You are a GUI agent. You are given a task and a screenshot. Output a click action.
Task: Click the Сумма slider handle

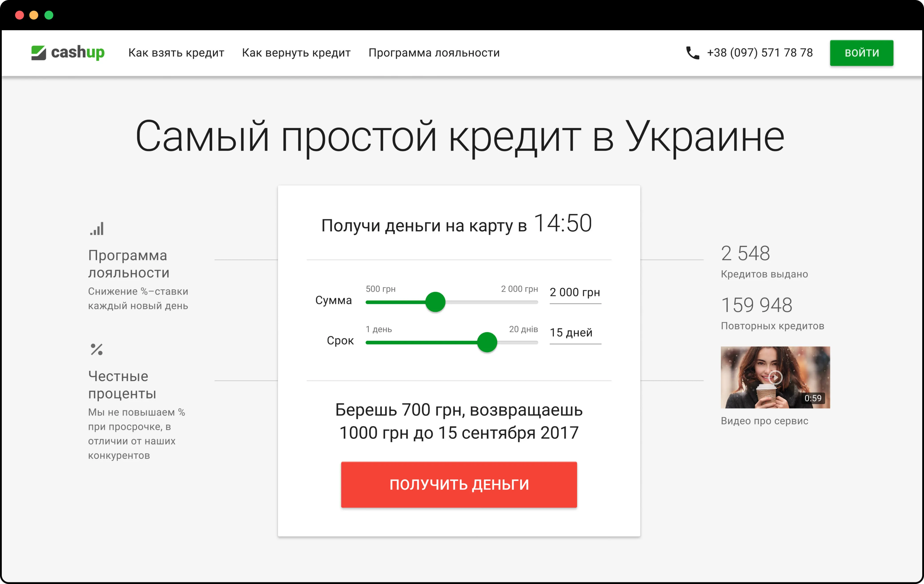[x=435, y=302]
